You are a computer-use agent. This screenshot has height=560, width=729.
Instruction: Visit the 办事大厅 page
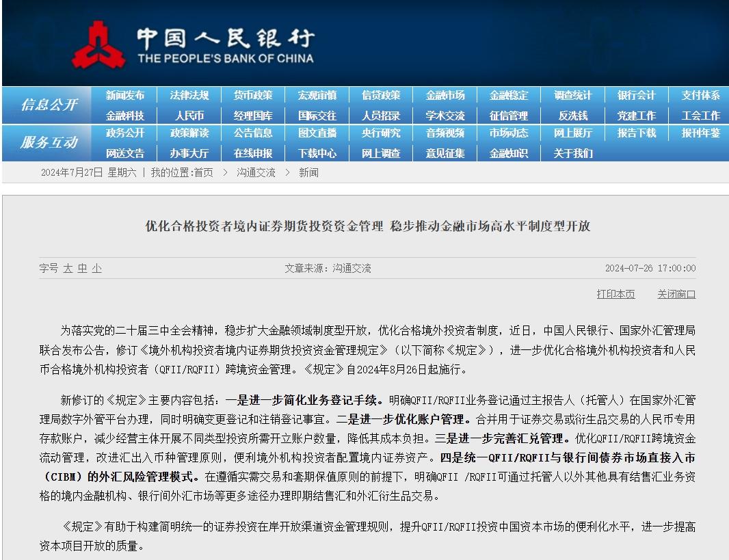[x=189, y=153]
